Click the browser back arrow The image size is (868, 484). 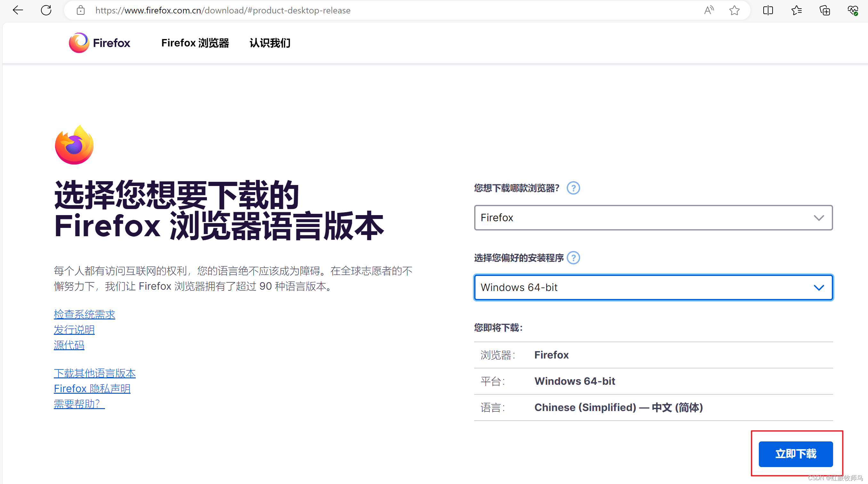[18, 10]
